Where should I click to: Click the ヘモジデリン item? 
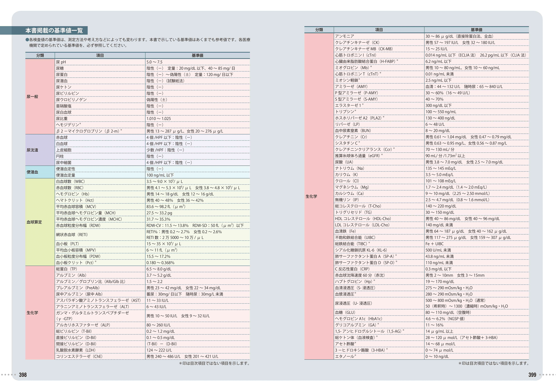(69, 125)
